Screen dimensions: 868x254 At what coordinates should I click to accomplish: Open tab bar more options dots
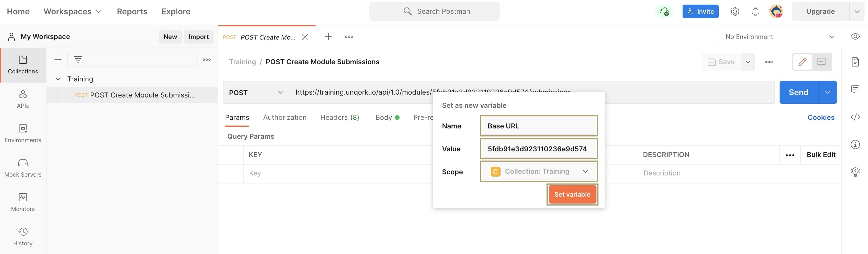tap(349, 37)
